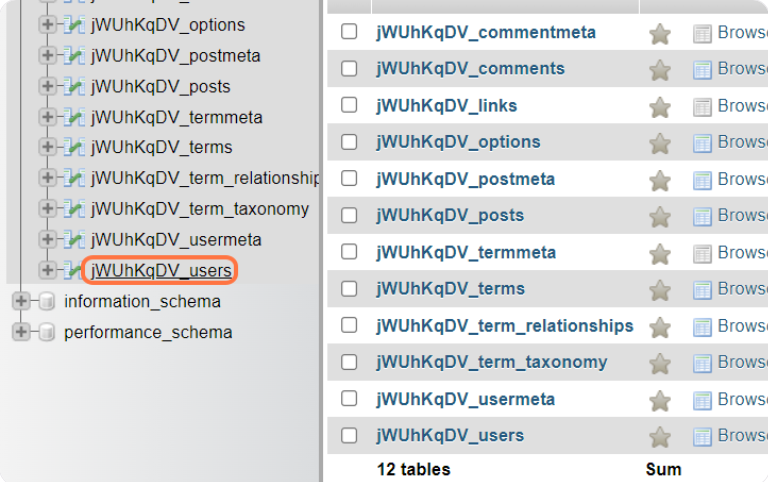Viewport: 768px width, 482px height.
Task: Click table icon beside jWUhKqDV_termmeta in sidebar
Action: point(74,117)
